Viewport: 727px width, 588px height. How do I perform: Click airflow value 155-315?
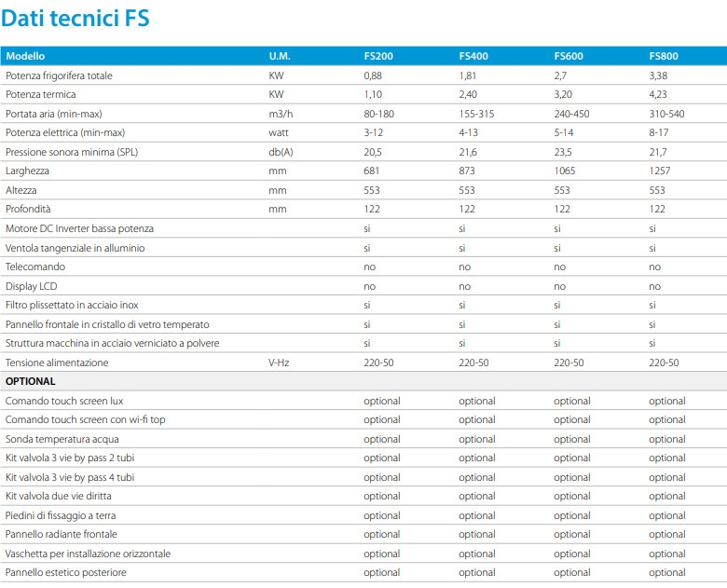pyautogui.click(x=476, y=114)
